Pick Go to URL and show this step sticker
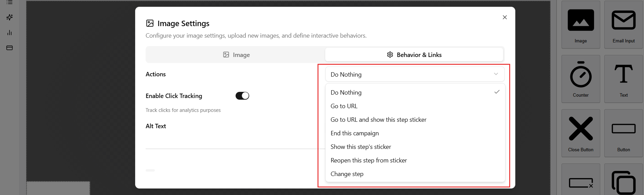The image size is (644, 195). click(415, 120)
